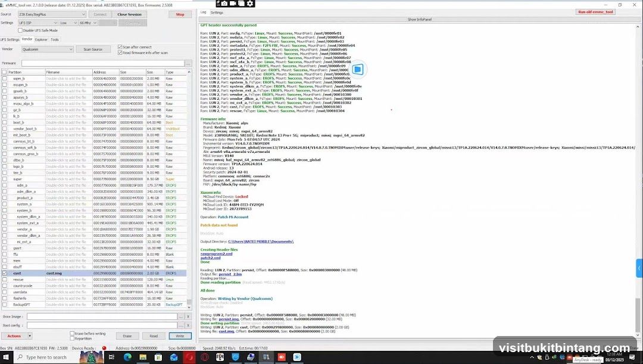Switch to the UFS Settings tab
This screenshot has height=364, width=643.
10,40
